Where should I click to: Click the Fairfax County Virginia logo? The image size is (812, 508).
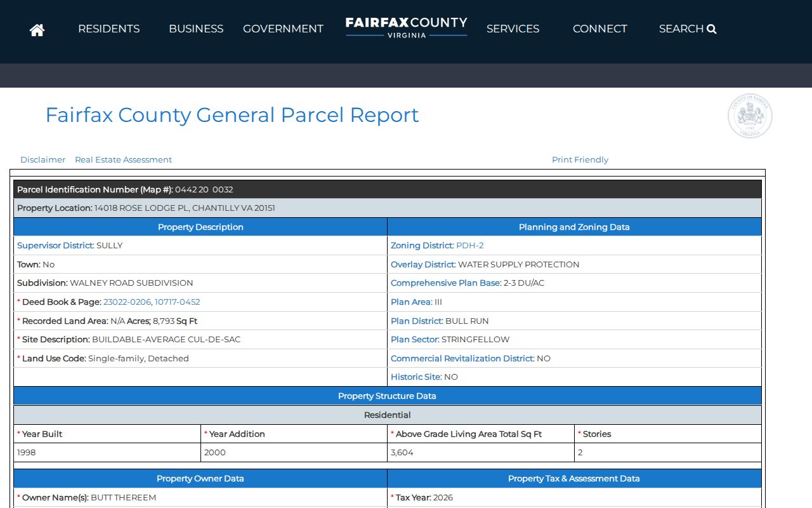coord(406,27)
